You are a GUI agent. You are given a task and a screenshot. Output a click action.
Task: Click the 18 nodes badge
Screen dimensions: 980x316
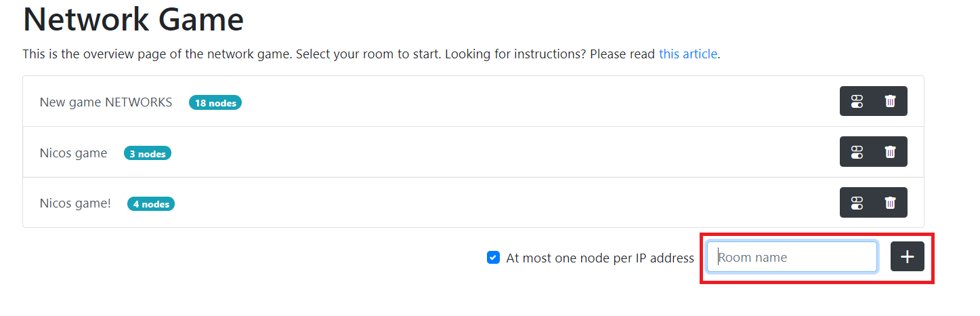tap(215, 103)
